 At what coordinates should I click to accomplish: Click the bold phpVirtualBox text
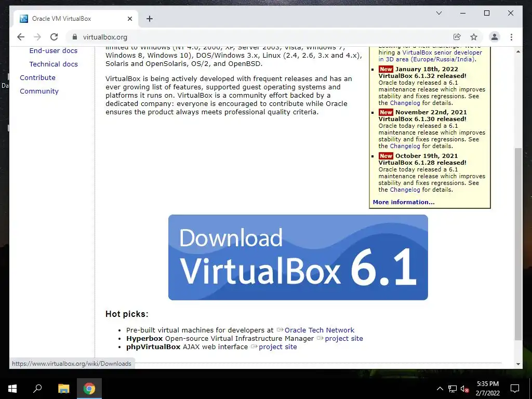153,347
